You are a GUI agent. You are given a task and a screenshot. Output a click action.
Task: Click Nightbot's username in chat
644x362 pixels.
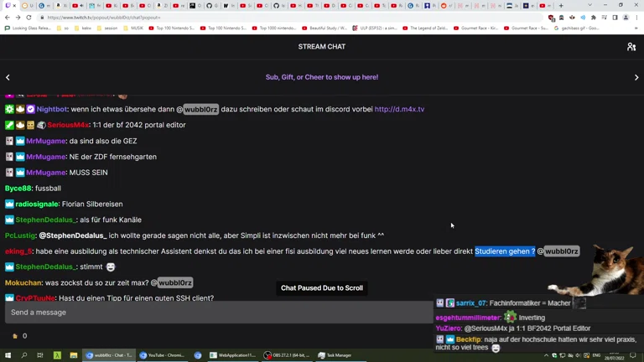(x=53, y=109)
